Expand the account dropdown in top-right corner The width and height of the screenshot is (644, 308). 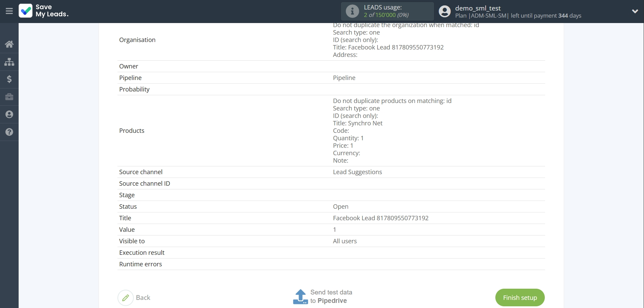(635, 11)
